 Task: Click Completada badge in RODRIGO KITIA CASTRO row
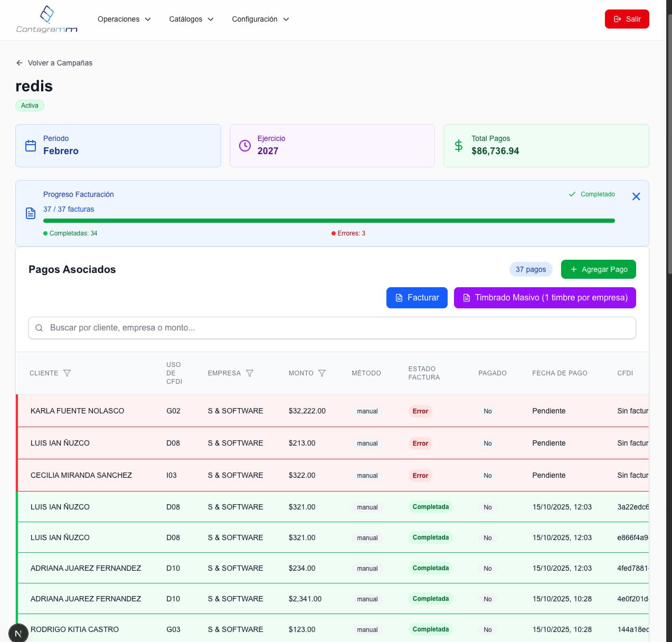click(x=430, y=629)
